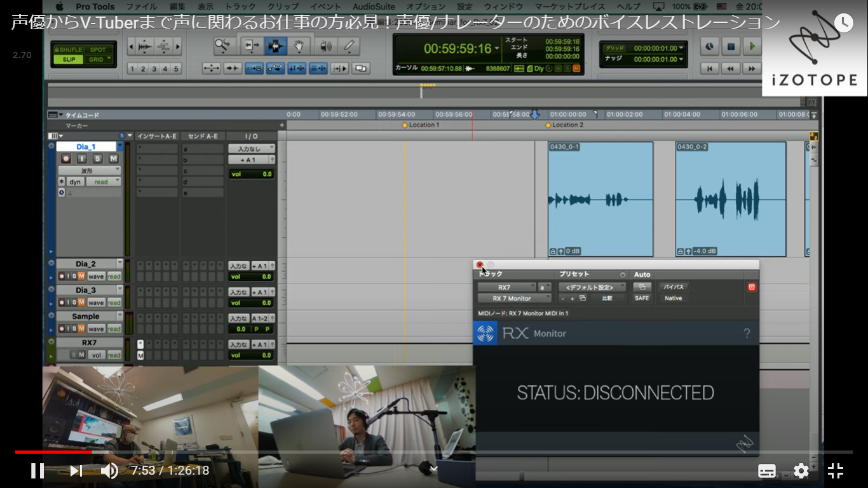
Task: Open Dia_1 automation mode read dropdown
Action: (104, 182)
